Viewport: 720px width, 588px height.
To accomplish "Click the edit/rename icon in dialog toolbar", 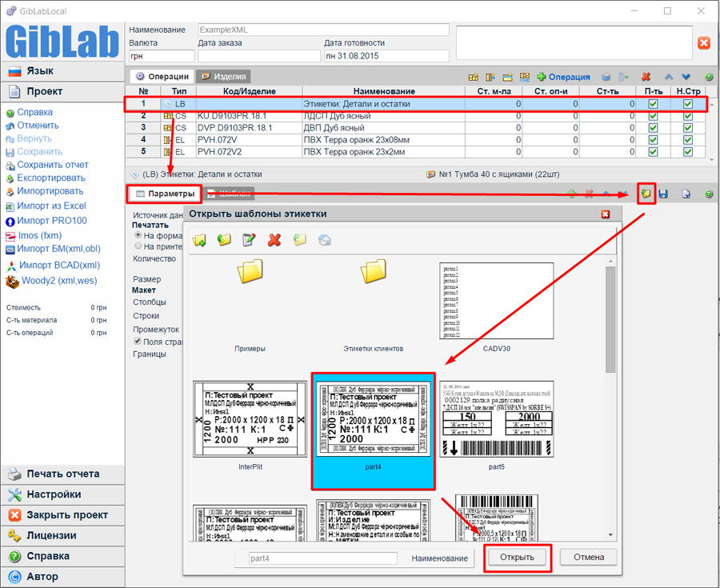I will (x=249, y=240).
